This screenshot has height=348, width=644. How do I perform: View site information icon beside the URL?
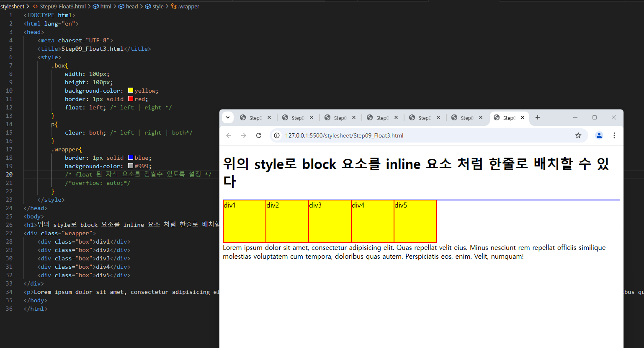277,135
